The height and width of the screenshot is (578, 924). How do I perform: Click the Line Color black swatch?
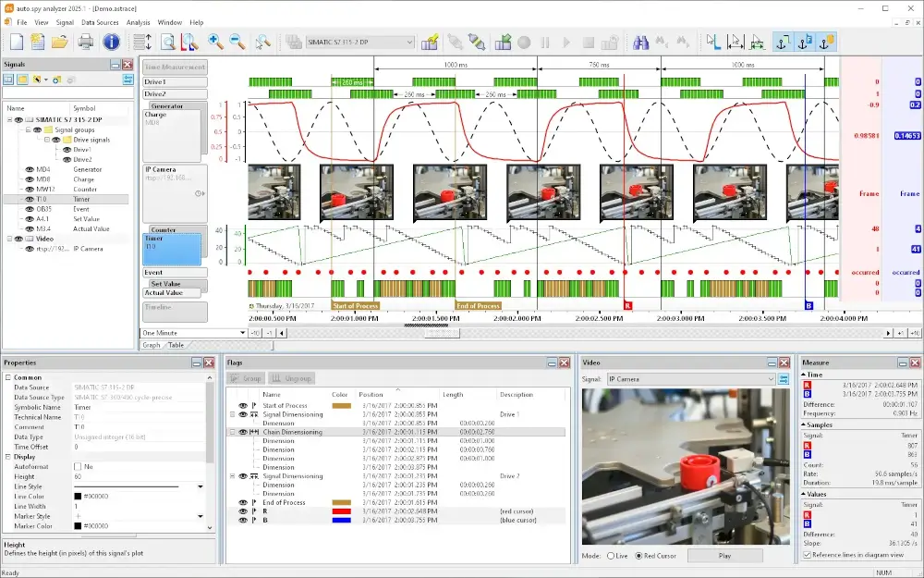pos(78,497)
